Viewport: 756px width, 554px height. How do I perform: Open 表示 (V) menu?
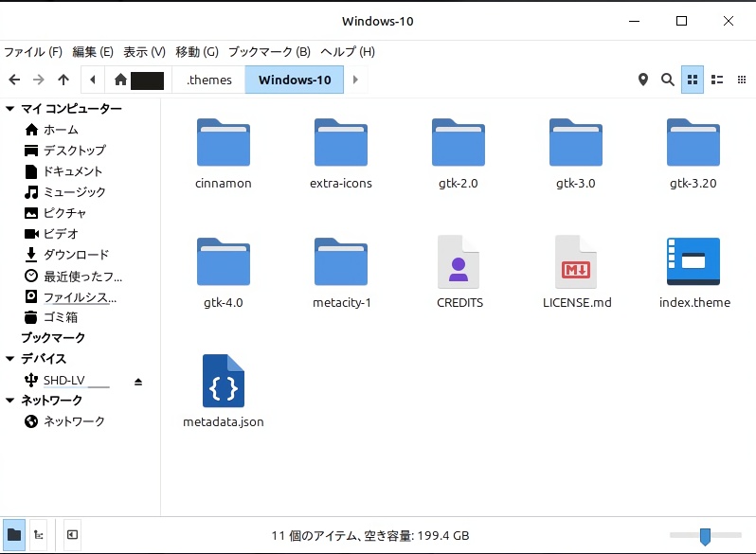click(144, 51)
